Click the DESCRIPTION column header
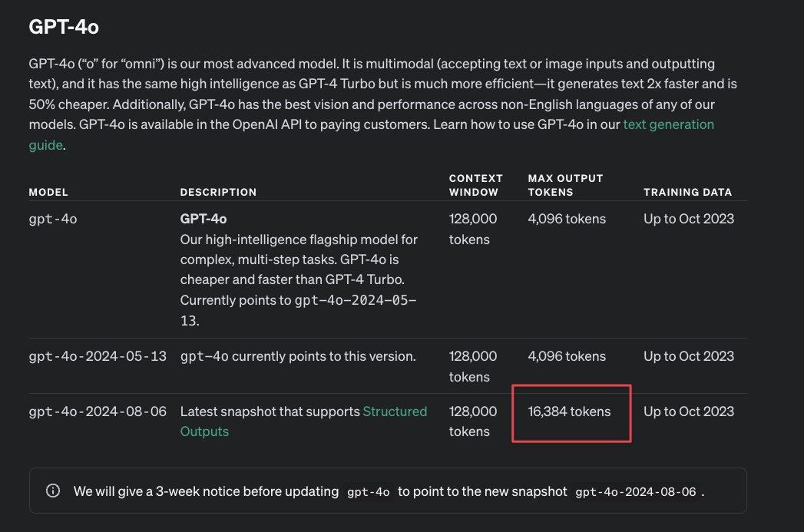 [x=218, y=192]
